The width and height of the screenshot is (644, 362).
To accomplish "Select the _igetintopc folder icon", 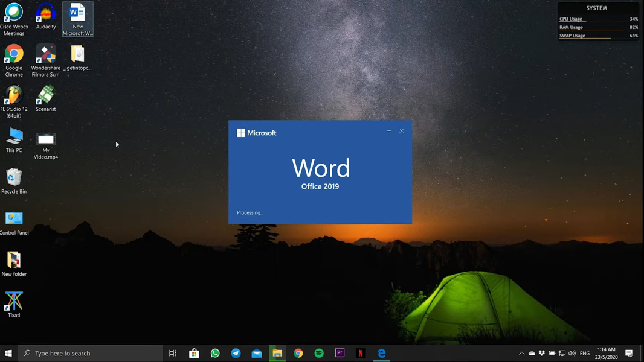I will [77, 58].
